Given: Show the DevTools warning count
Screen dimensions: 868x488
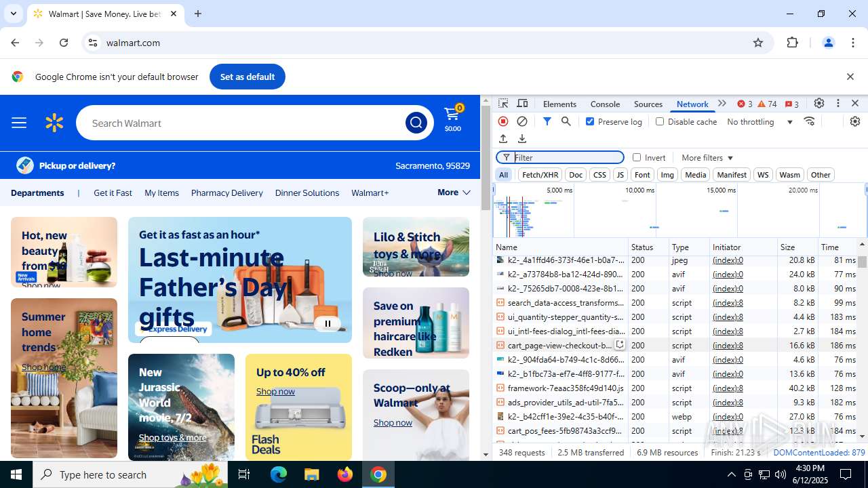Looking at the screenshot, I should click(x=767, y=104).
